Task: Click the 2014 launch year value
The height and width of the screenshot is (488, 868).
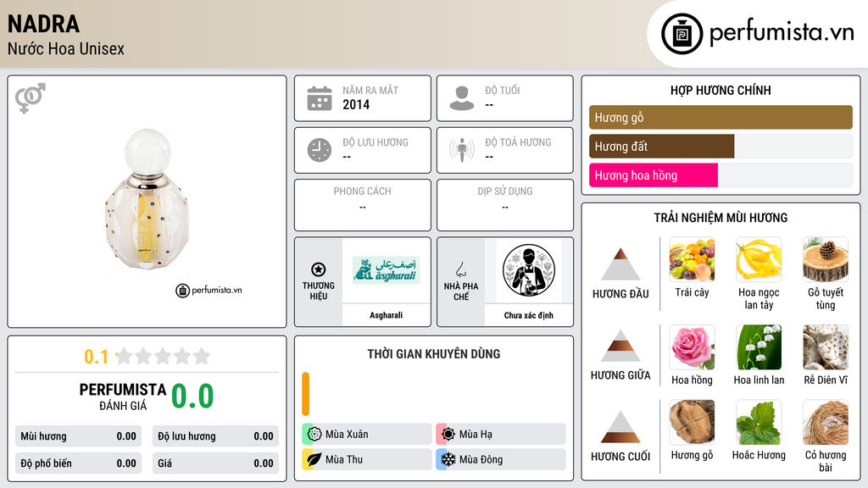Action: 356,104
